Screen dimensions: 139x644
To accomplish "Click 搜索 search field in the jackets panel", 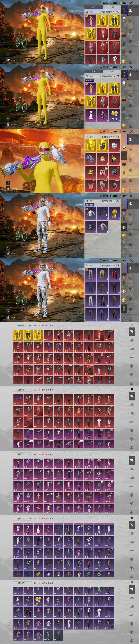I will (93, 201).
